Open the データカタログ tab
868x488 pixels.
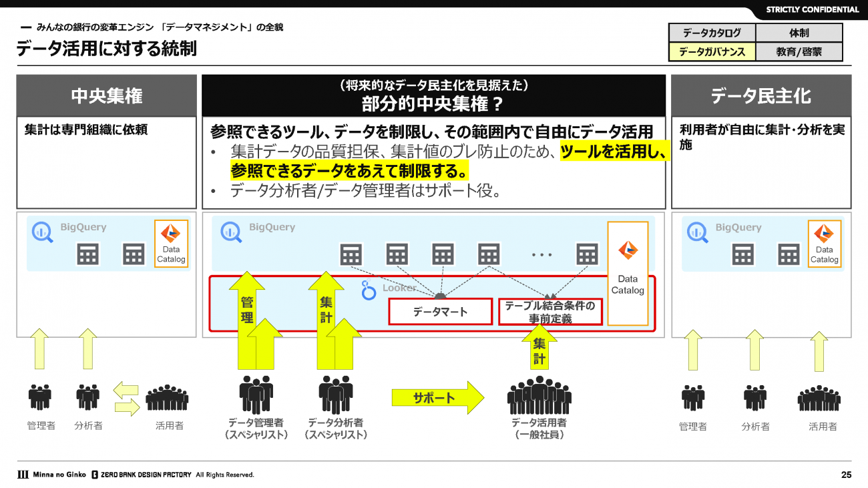[712, 33]
